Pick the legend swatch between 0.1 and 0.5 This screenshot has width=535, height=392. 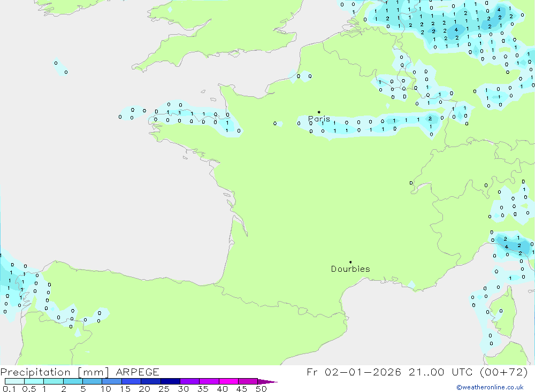click(14, 382)
